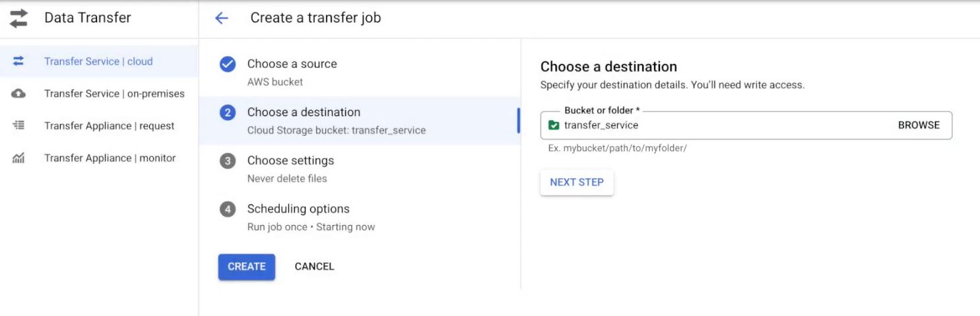Screen dimensions: 980x316
Task: Click the step 2 number circle
Action: pos(228,113)
